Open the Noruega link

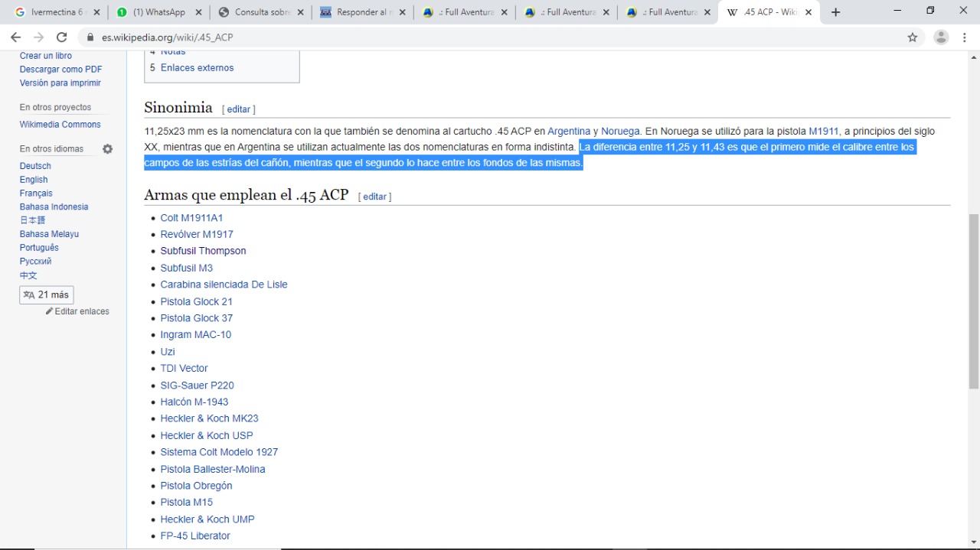(620, 132)
